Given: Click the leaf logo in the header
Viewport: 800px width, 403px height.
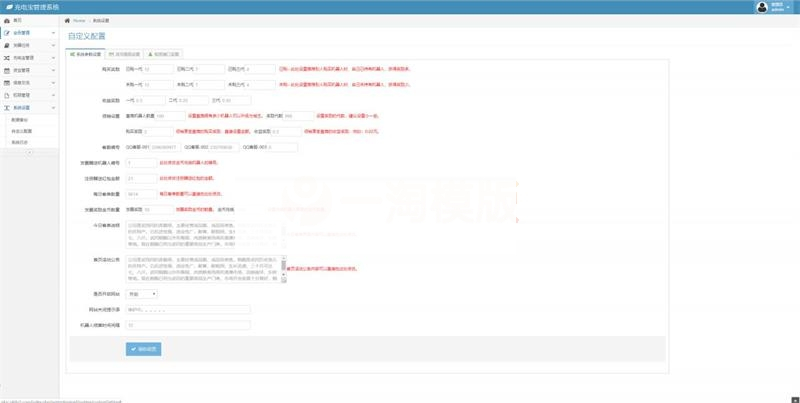Looking at the screenshot, I should (8, 7).
